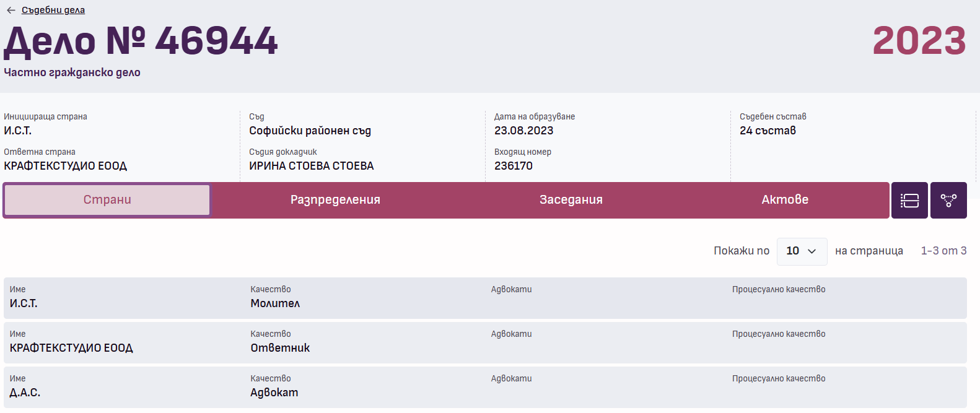Select the Д.А.С. Адвокат row

click(x=484, y=387)
